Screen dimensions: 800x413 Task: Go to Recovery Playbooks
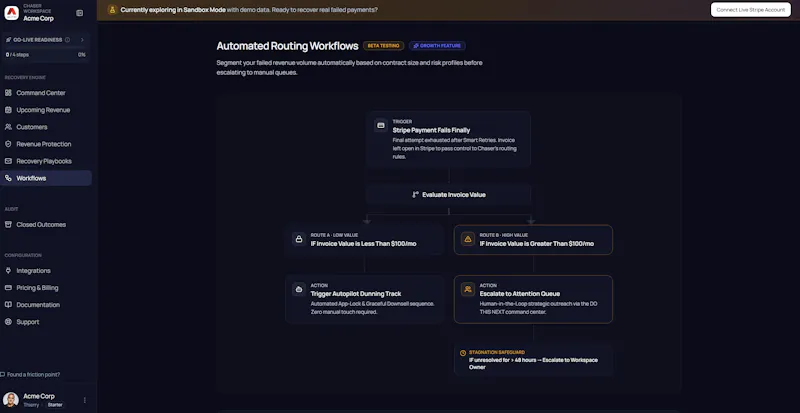(x=46, y=161)
